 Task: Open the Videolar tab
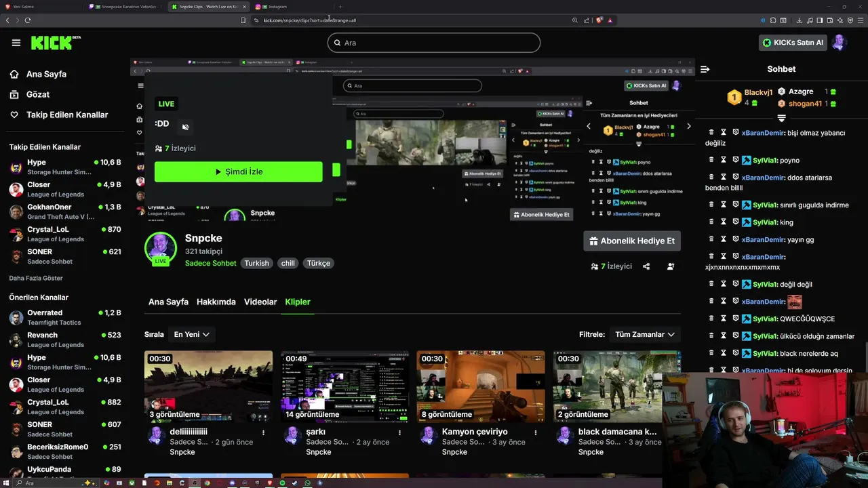tap(260, 302)
